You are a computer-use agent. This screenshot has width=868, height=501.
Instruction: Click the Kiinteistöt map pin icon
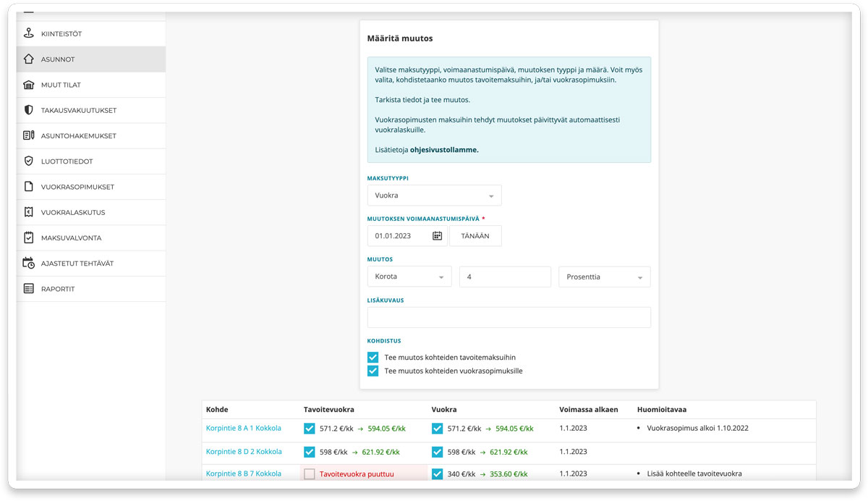pos(29,34)
